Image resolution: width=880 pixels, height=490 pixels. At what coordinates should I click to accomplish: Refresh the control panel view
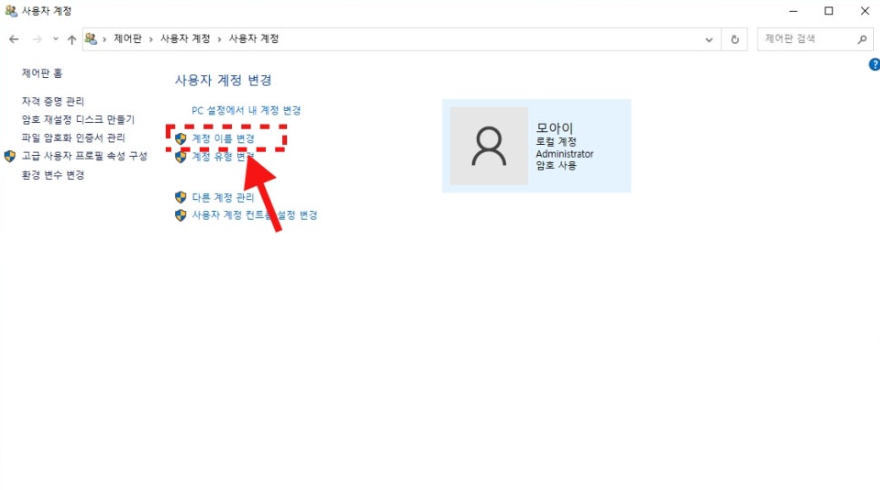coord(735,39)
